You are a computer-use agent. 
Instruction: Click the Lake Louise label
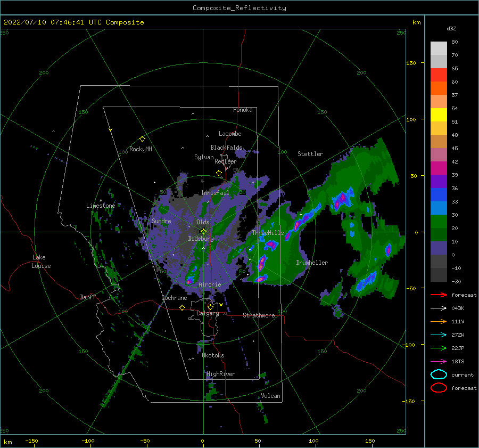coord(41,262)
